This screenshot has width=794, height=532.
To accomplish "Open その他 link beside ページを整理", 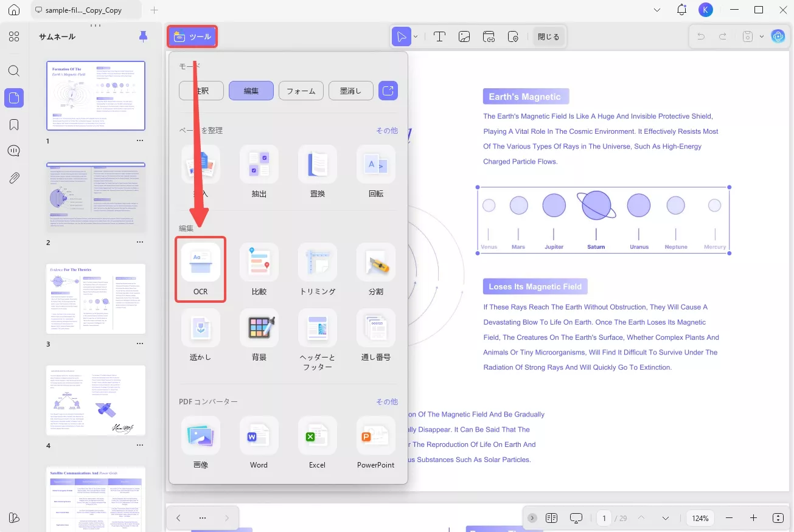I will coord(387,131).
